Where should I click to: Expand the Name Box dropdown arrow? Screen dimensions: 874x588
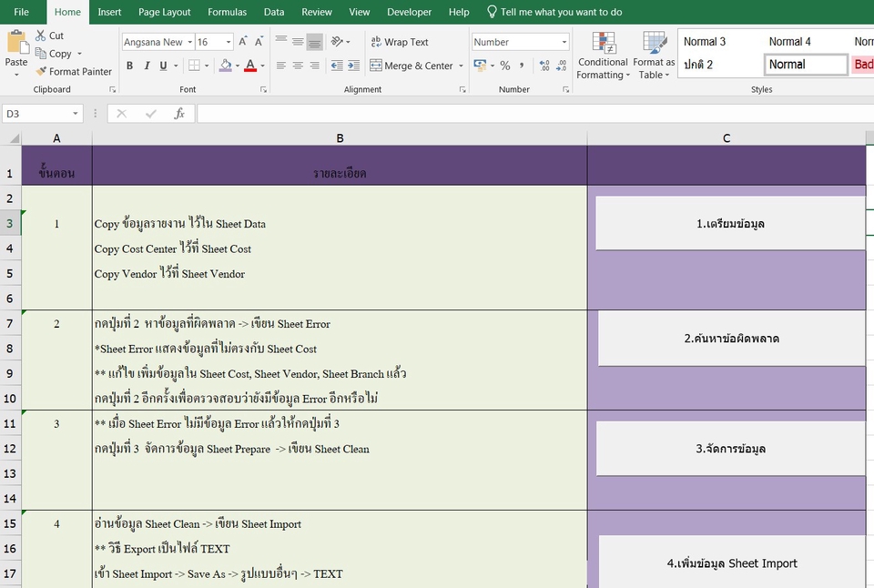pyautogui.click(x=75, y=114)
